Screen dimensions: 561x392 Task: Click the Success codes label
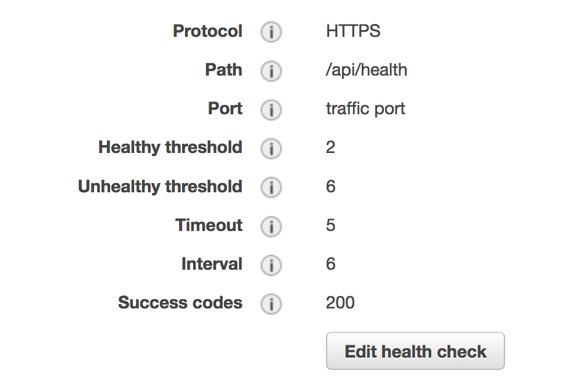[x=180, y=303]
